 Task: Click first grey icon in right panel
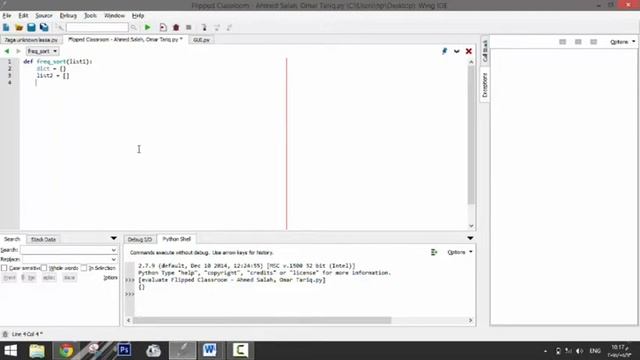[562, 42]
